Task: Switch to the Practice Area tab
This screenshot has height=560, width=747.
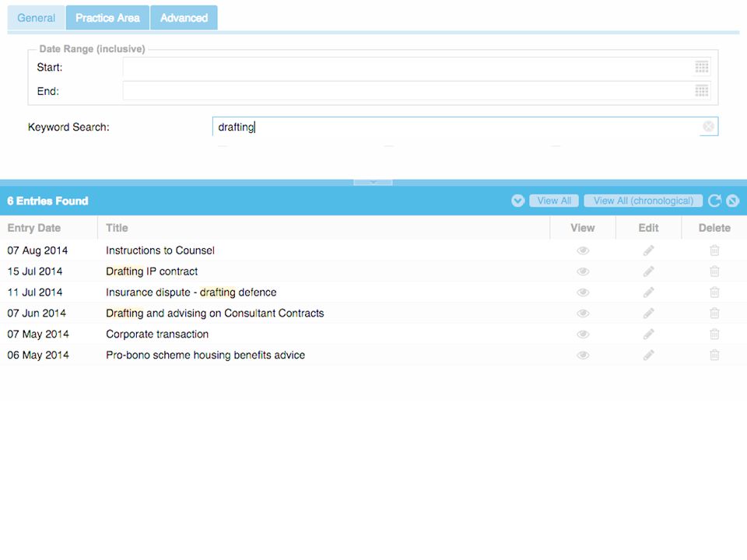Action: tap(107, 18)
